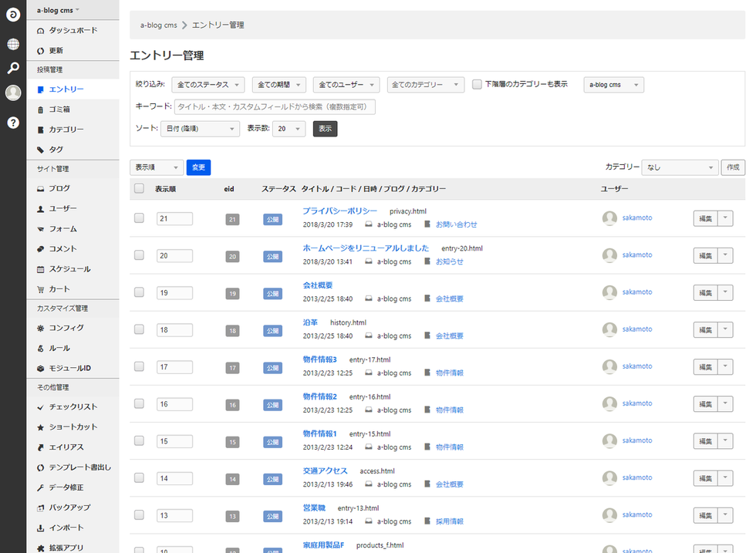
Task: Click the help question mark icon
Action: (12, 123)
